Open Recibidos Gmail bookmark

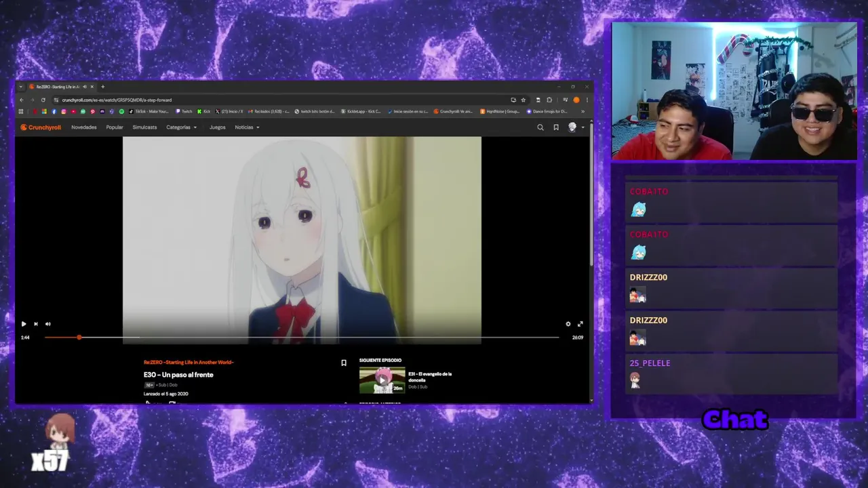[269, 111]
